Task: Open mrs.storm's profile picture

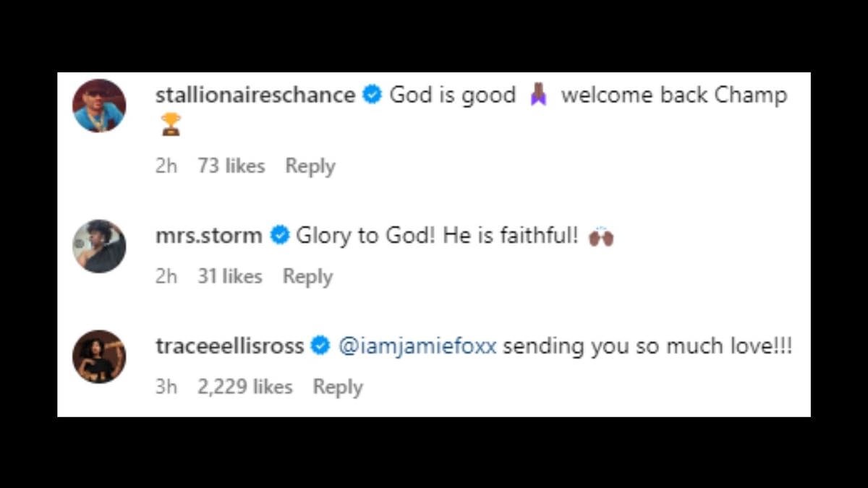Action: (x=99, y=246)
